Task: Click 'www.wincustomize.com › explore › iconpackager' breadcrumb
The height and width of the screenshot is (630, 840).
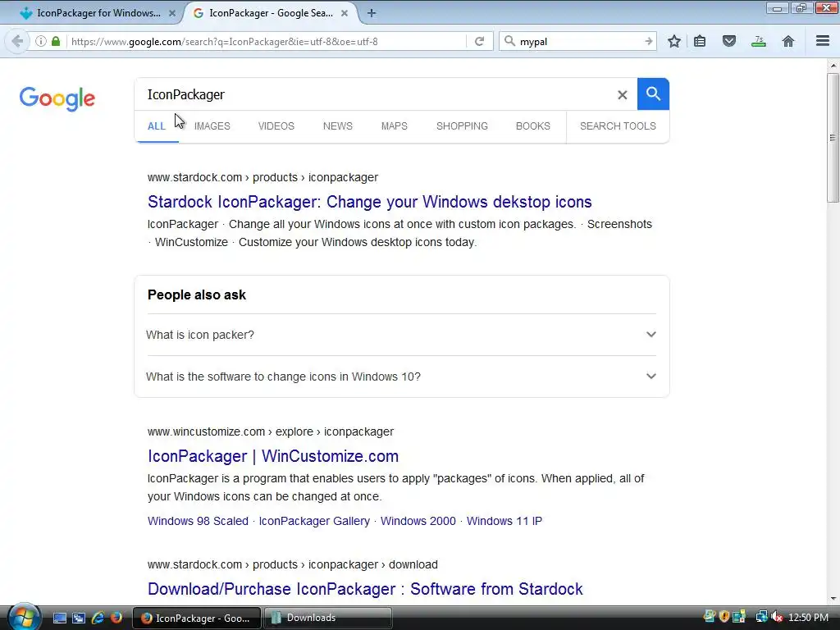Action: (x=271, y=431)
